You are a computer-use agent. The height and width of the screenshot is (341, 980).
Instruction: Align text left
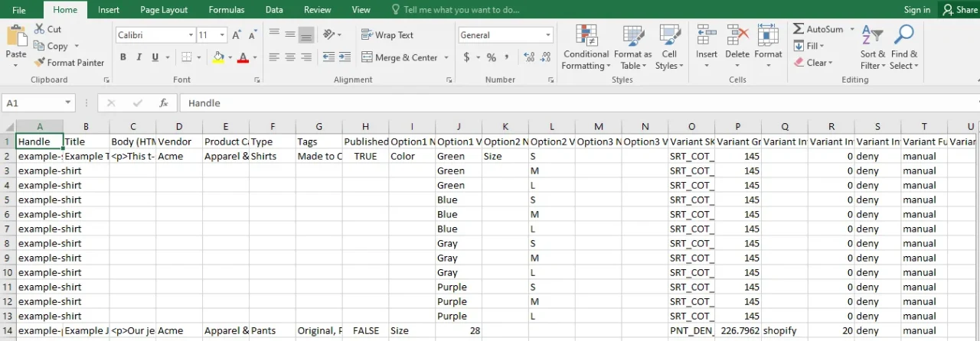[274, 57]
